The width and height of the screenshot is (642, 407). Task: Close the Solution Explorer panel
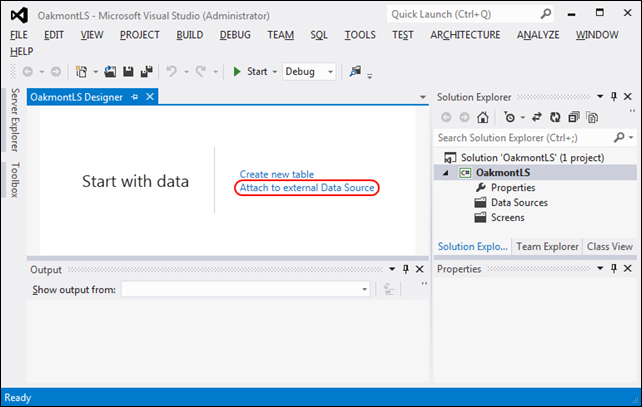click(x=628, y=97)
